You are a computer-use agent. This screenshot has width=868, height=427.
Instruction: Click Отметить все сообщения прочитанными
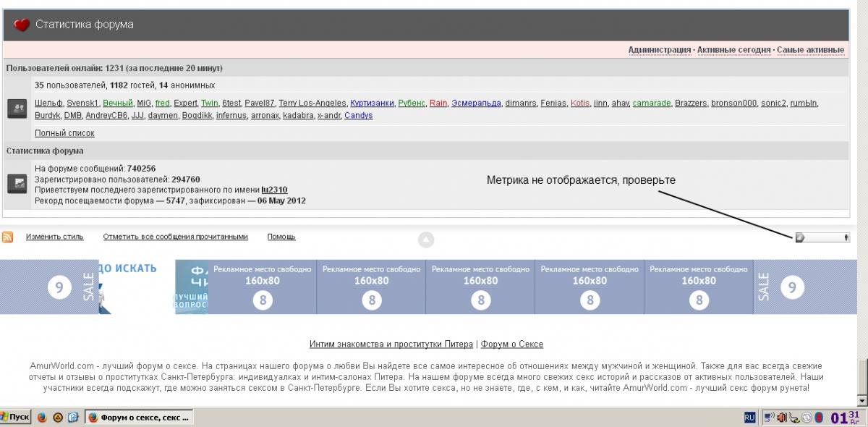(x=175, y=237)
